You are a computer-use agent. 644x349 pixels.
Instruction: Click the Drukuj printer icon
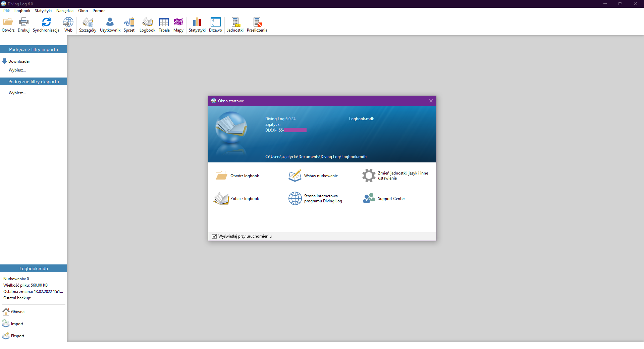[x=23, y=25]
